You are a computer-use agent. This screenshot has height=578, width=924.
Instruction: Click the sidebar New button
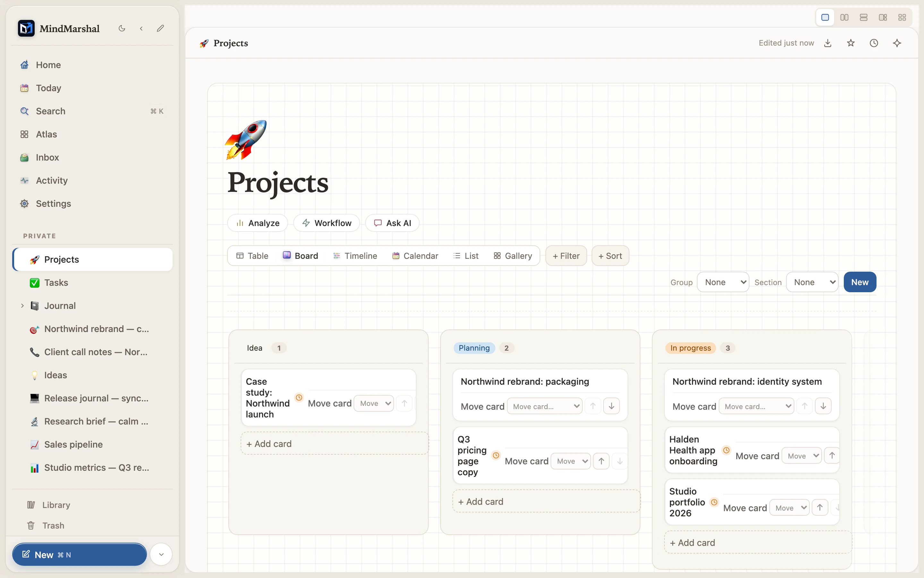coord(80,555)
